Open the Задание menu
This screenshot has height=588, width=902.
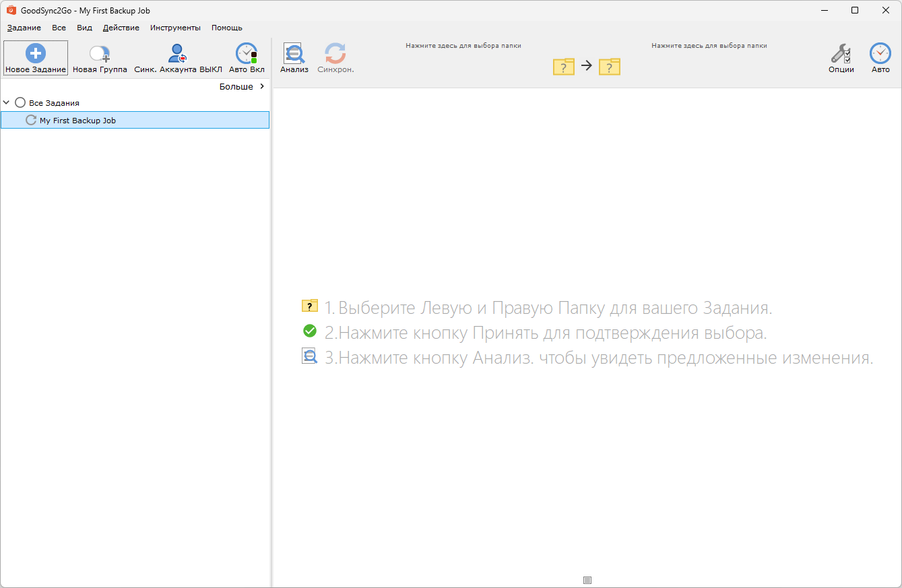click(x=24, y=28)
